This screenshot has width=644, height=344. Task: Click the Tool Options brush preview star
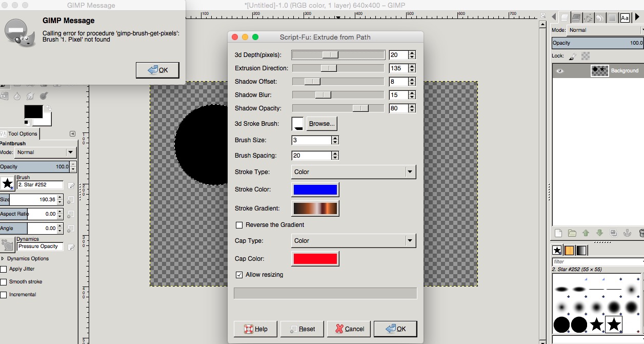coord(7,183)
